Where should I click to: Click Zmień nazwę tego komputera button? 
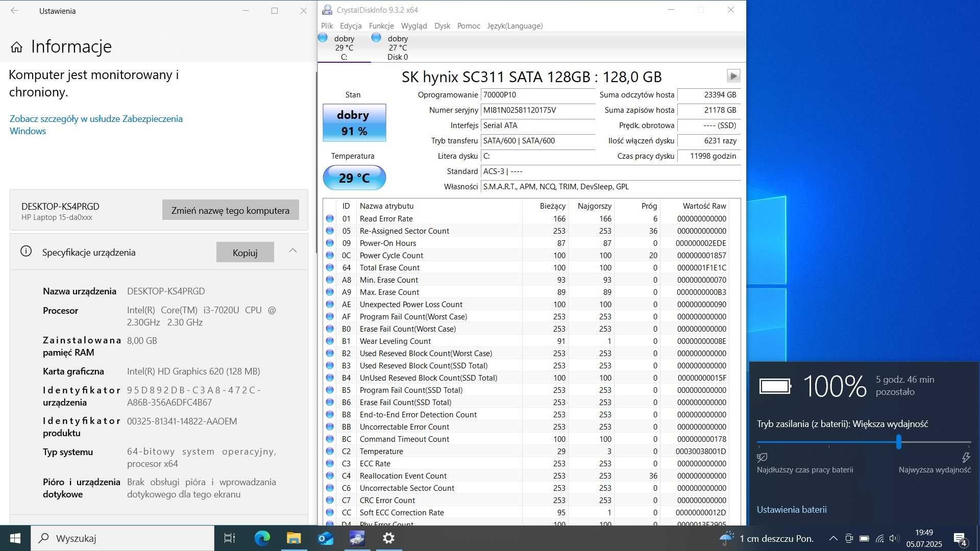pyautogui.click(x=230, y=210)
